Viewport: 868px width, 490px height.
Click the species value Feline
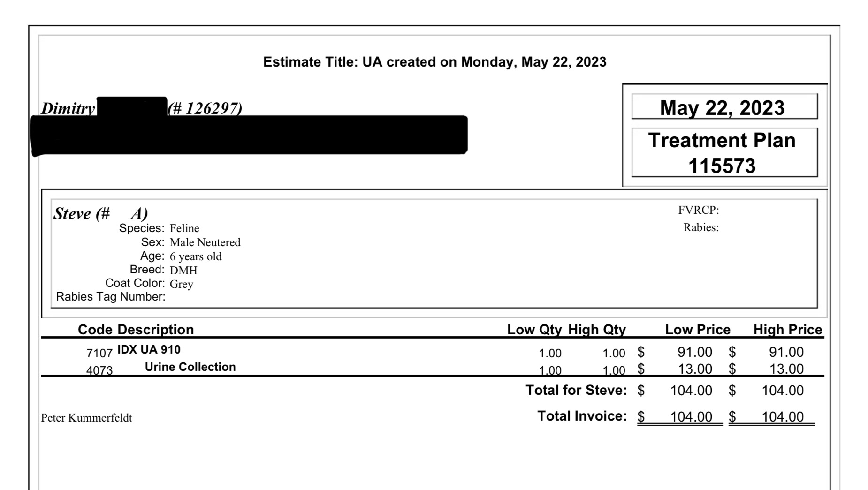click(184, 228)
